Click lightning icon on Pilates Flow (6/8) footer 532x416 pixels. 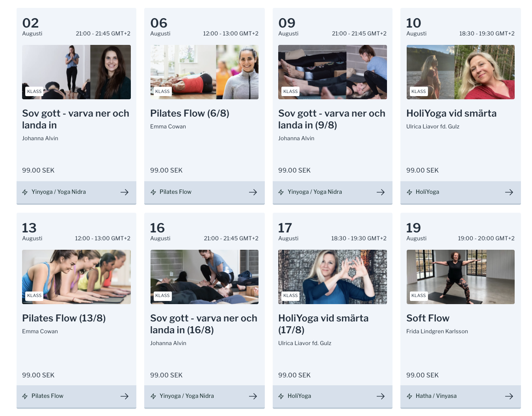(153, 192)
